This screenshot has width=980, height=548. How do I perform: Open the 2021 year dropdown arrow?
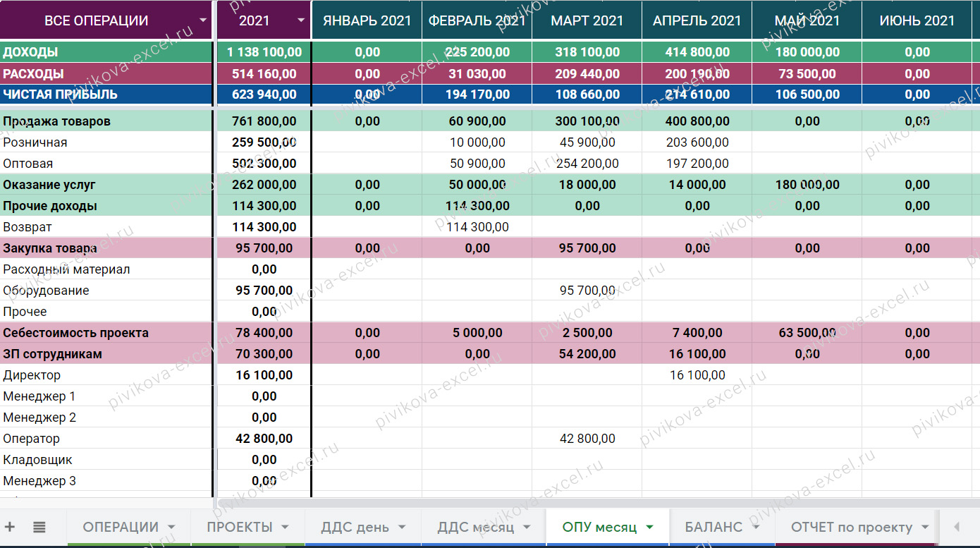coord(301,20)
